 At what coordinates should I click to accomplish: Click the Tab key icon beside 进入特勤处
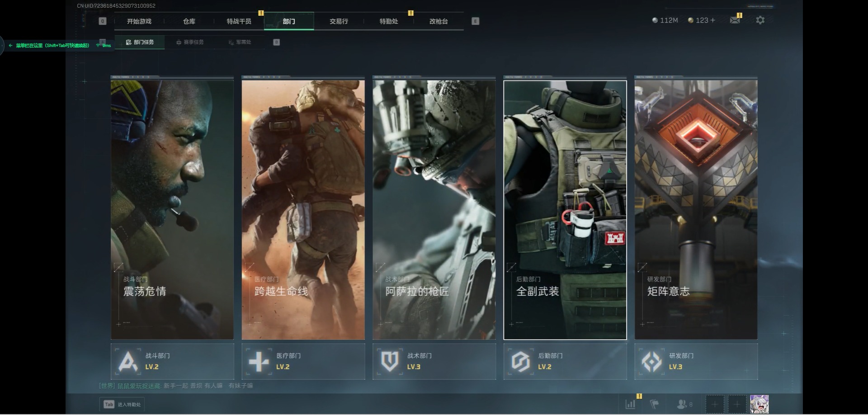pos(109,405)
